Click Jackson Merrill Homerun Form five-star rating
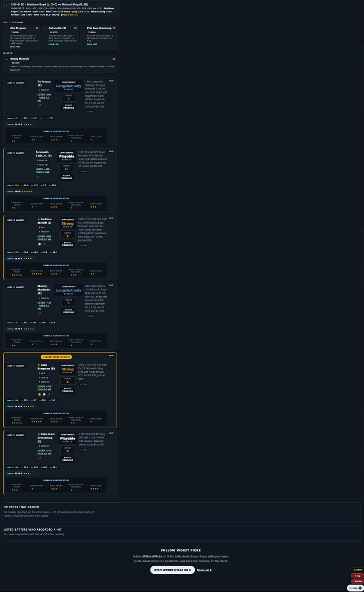 (x=36, y=275)
